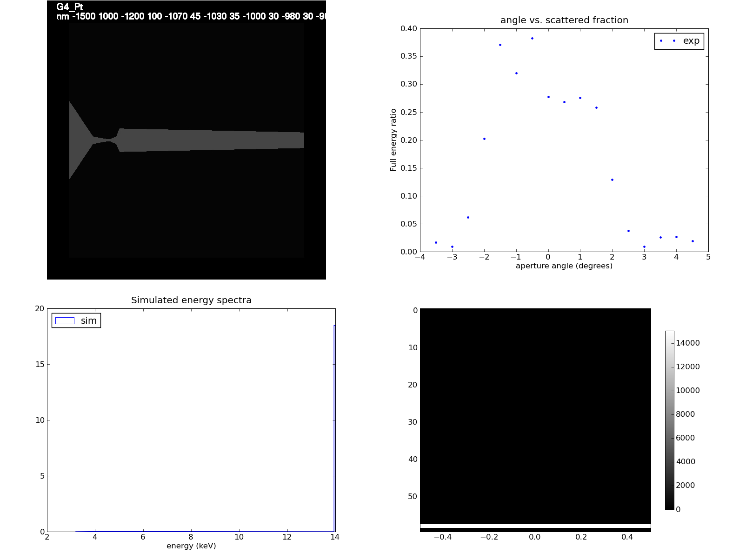Image resolution: width=746 pixels, height=560 pixels.
Task: Click the data point at -3.5 degrees
Action: (x=436, y=242)
